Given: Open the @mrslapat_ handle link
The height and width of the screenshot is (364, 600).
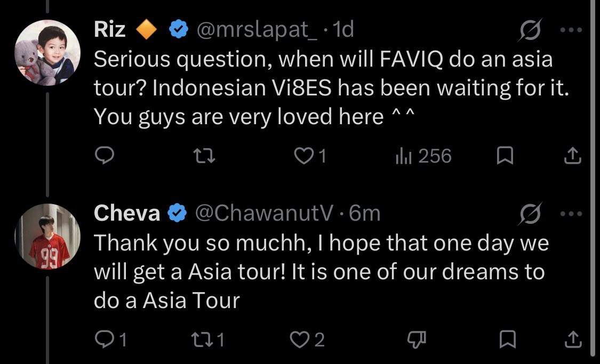Looking at the screenshot, I should 257,30.
